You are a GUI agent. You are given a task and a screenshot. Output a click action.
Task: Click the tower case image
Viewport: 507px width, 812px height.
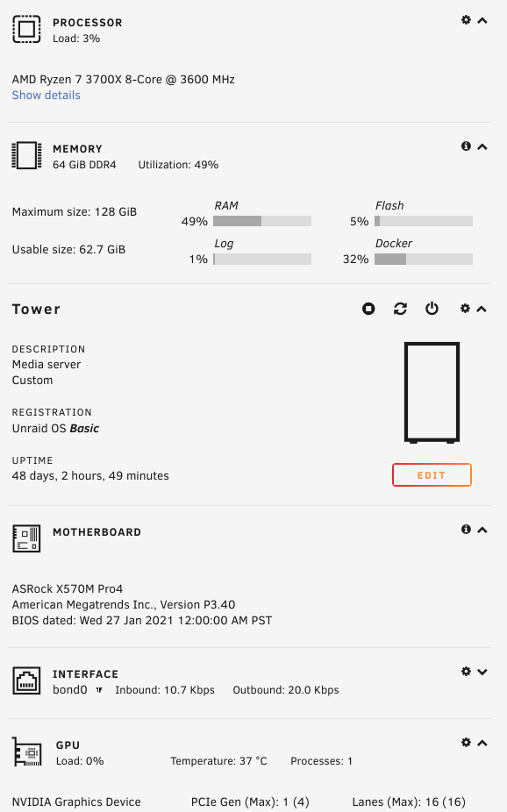(432, 393)
